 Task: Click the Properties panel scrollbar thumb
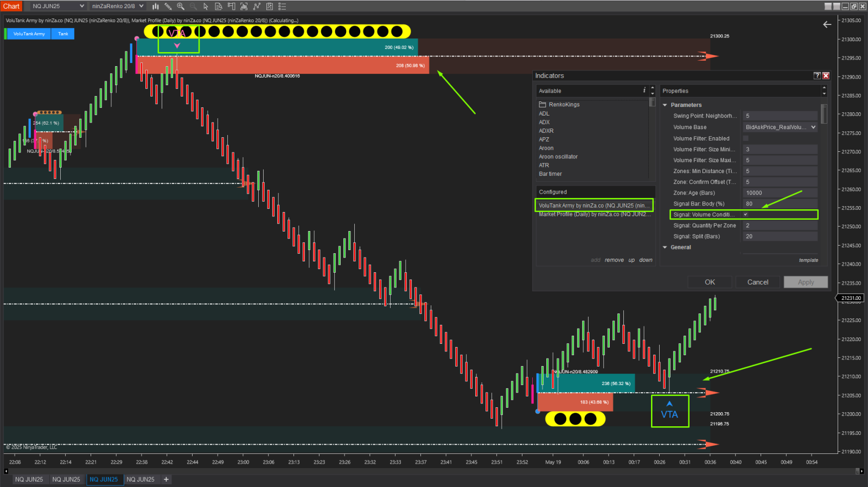(824, 114)
